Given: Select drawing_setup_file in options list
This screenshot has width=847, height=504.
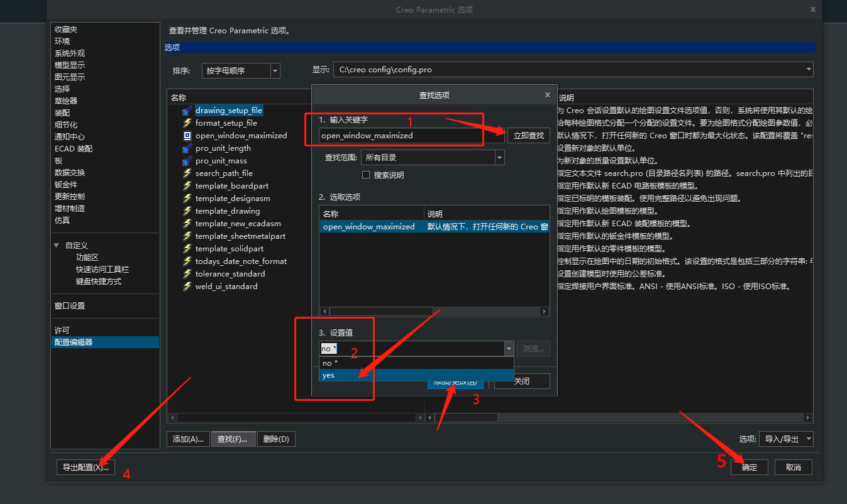Looking at the screenshot, I should 229,111.
